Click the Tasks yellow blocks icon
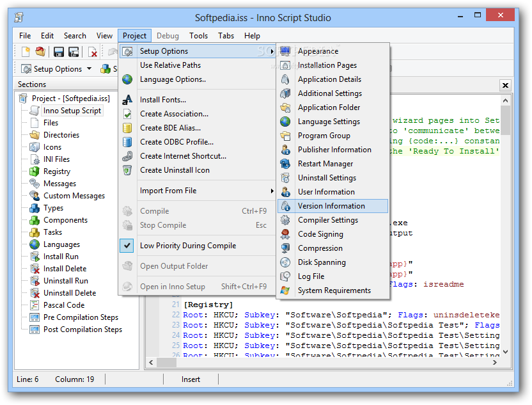Image resolution: width=532 pixels, height=405 pixels. coord(35,232)
